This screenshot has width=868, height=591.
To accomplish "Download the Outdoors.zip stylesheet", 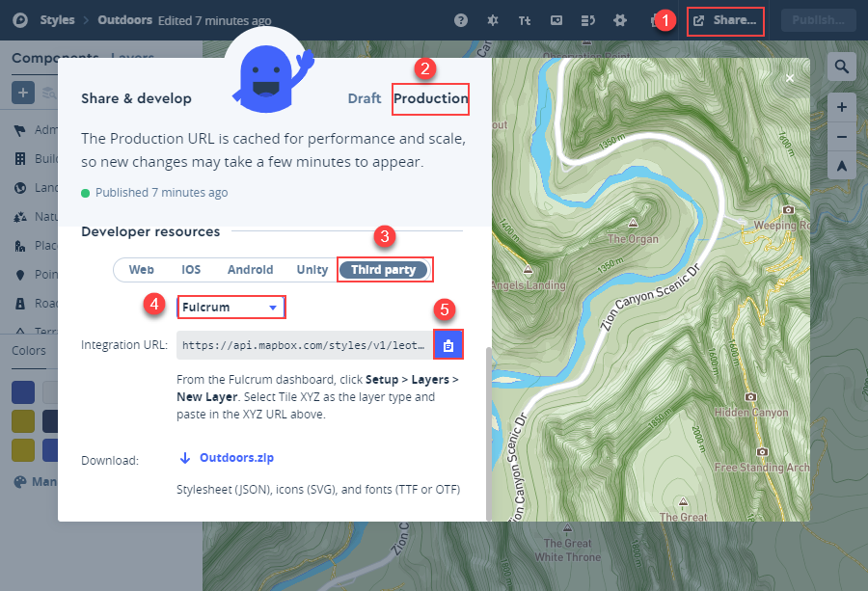I will pos(234,457).
